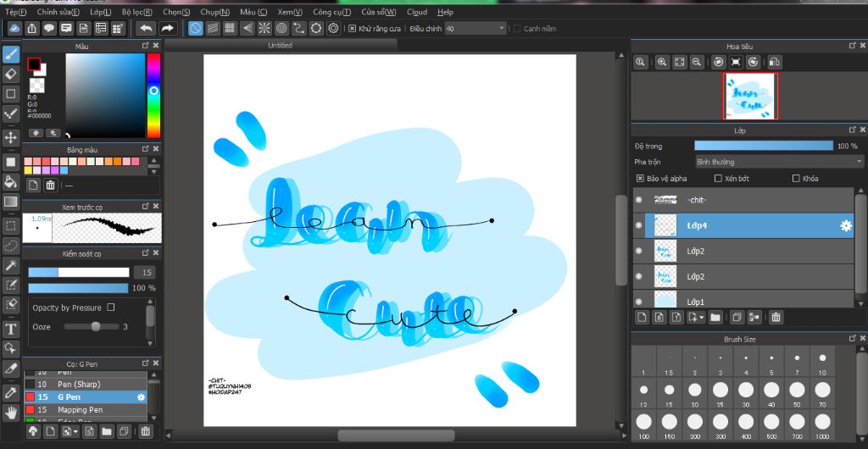
Task: Enable the radial snap guide
Action: [x=264, y=28]
